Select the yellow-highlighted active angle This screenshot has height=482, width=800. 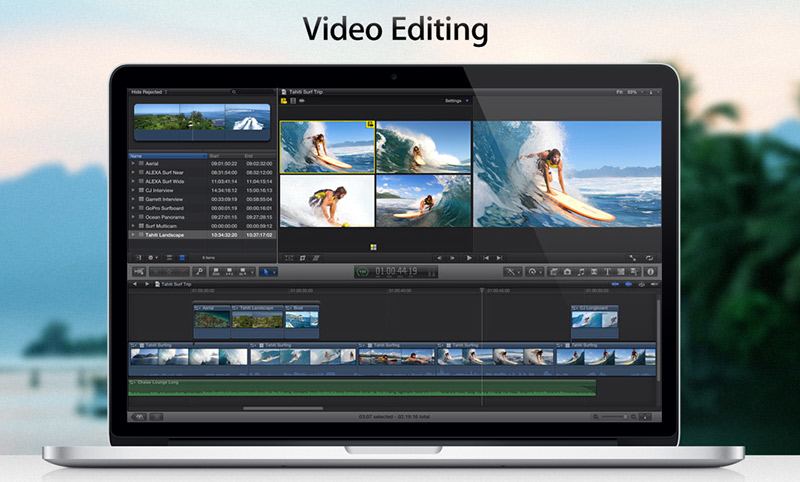(327, 147)
